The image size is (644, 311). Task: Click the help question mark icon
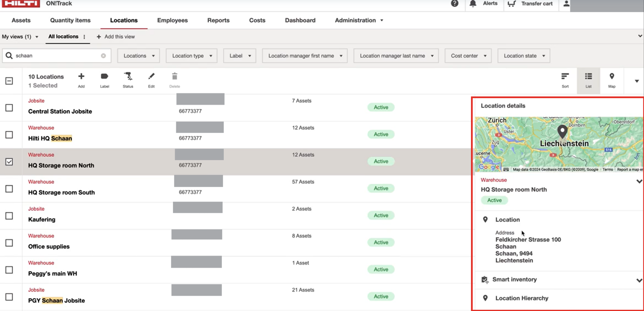click(x=455, y=3)
